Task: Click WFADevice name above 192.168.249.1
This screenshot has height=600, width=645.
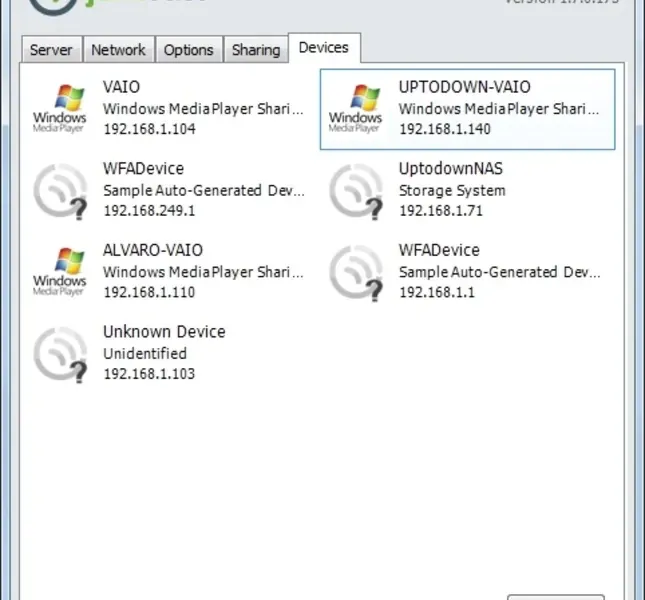Action: click(144, 169)
